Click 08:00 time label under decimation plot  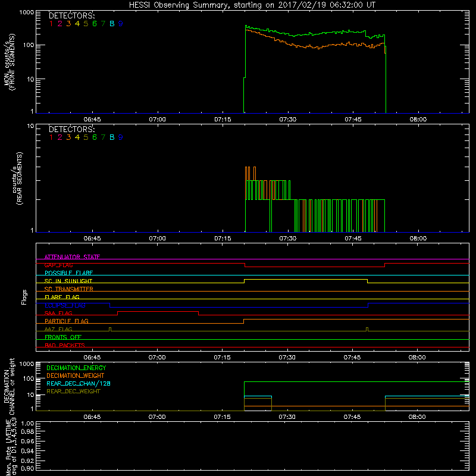(x=417, y=417)
